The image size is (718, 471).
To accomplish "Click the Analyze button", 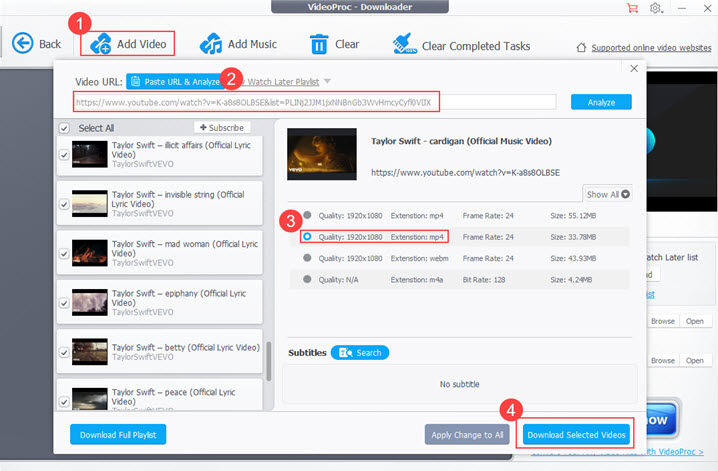I will click(601, 102).
